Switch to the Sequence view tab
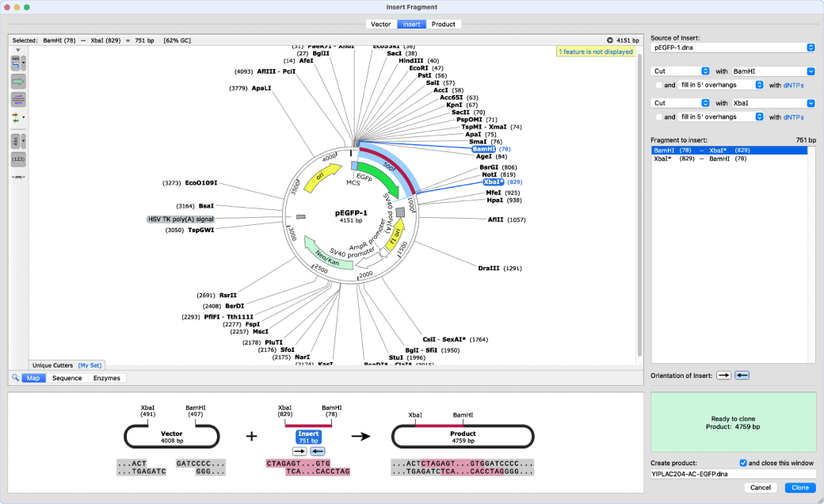The image size is (824, 504). click(67, 378)
